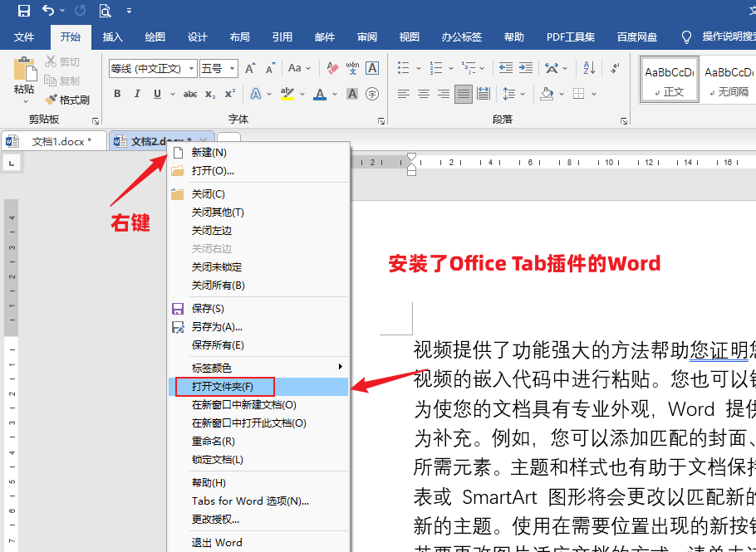Viewport: 756px width, 552px height.
Task: Click the center alignment icon
Action: click(x=424, y=94)
